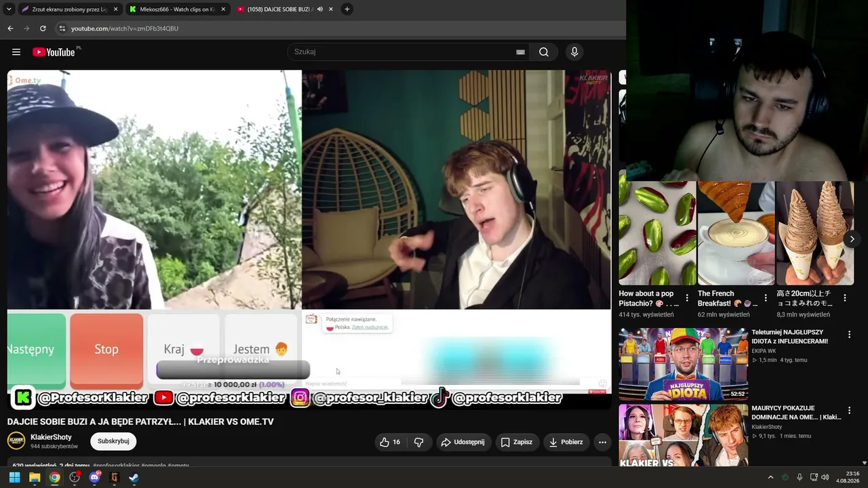Open the dark game icon beside Discord
This screenshot has height=488, width=868.
(114, 477)
